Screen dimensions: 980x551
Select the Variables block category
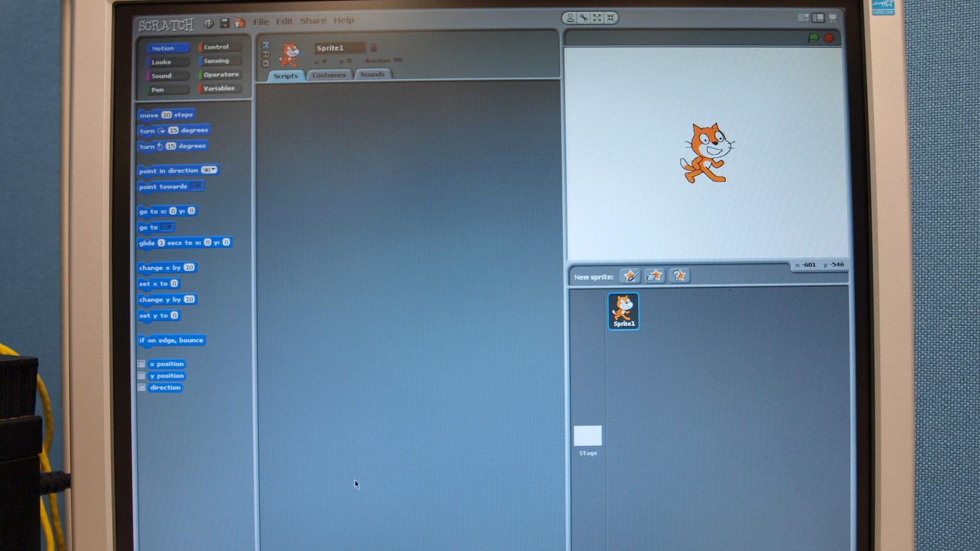point(220,88)
